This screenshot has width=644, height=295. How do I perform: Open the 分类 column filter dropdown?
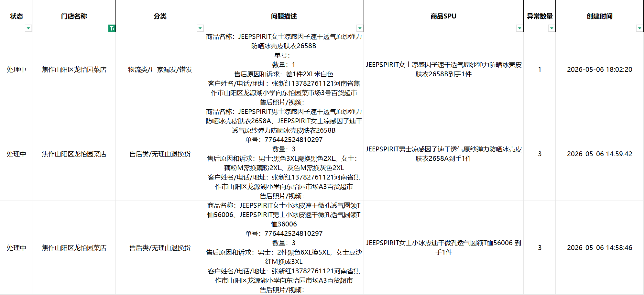pyautogui.click(x=200, y=28)
